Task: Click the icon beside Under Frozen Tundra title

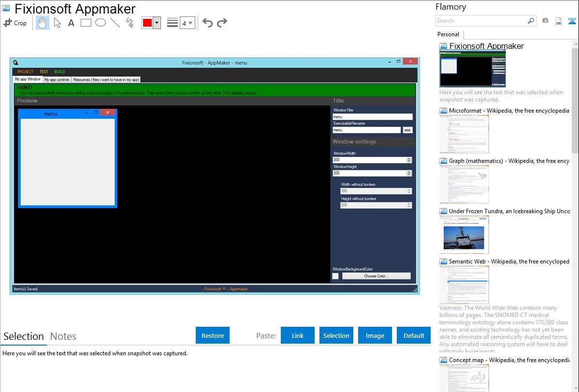Action: tap(443, 211)
